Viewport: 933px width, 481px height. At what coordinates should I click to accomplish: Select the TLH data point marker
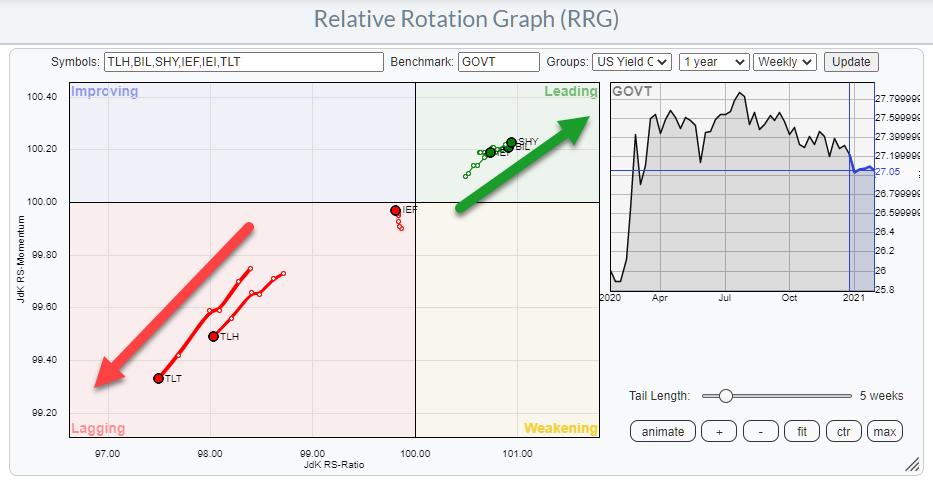[213, 336]
